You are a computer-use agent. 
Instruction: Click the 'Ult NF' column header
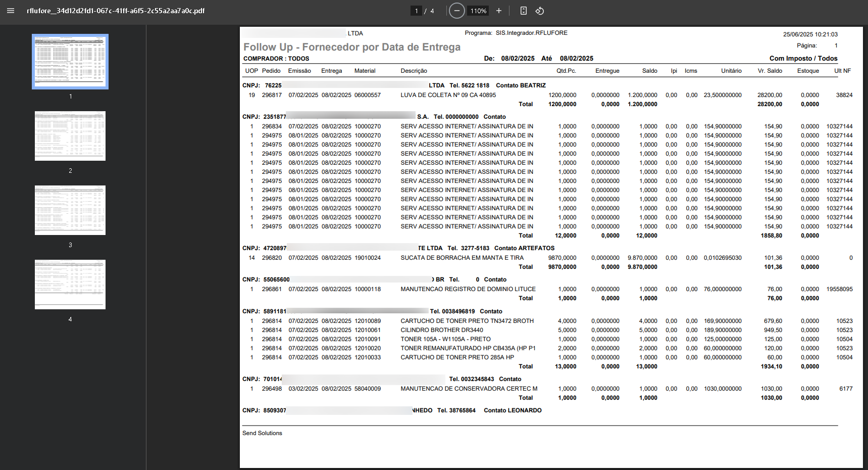coord(842,71)
